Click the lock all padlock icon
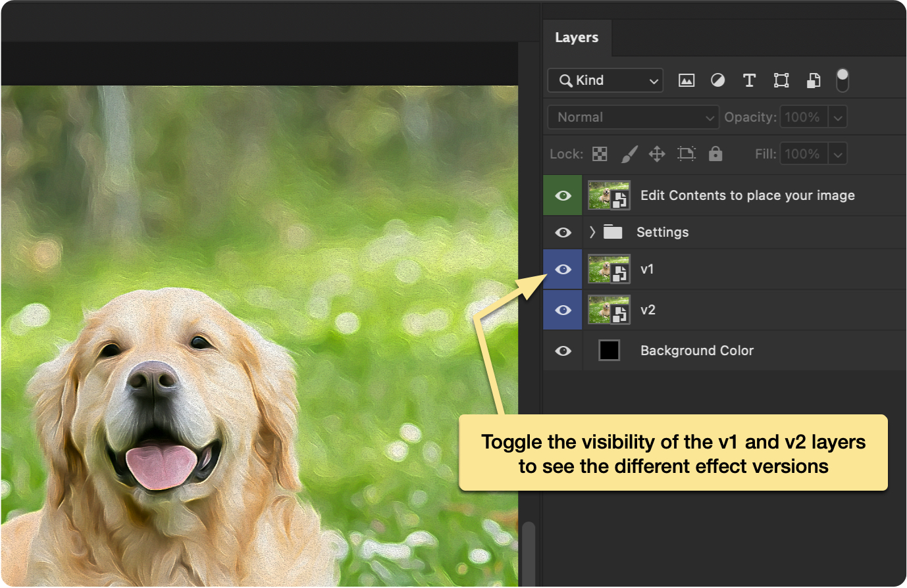 pos(715,154)
